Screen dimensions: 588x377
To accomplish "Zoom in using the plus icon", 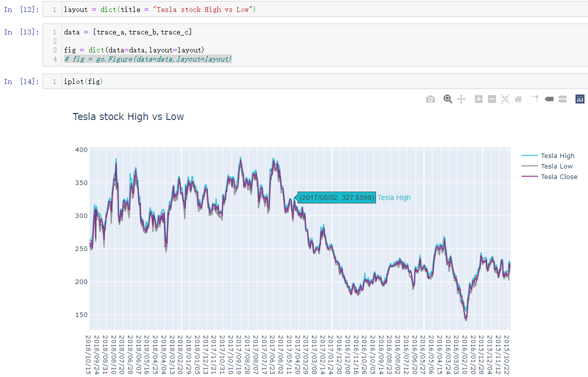I will click(478, 99).
